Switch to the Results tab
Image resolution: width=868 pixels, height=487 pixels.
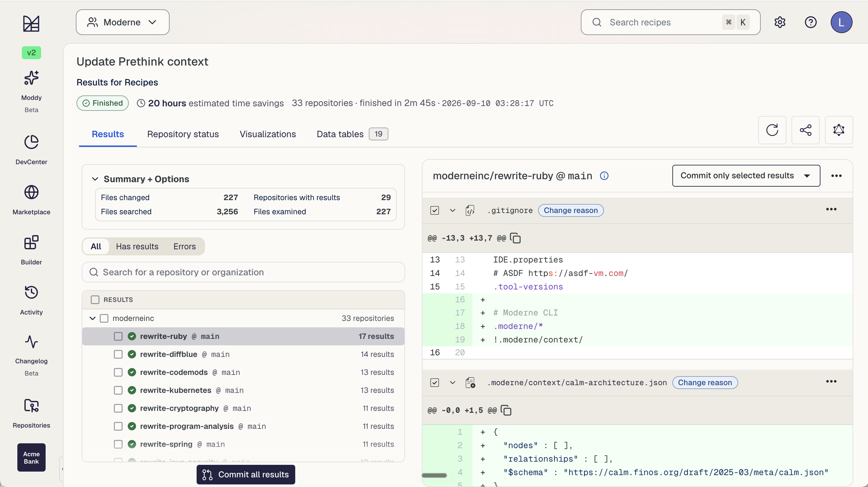click(x=108, y=134)
